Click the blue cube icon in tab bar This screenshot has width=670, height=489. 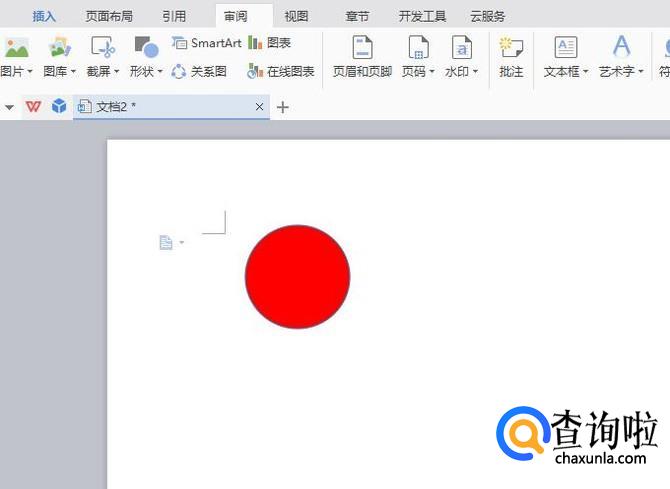[x=59, y=106]
